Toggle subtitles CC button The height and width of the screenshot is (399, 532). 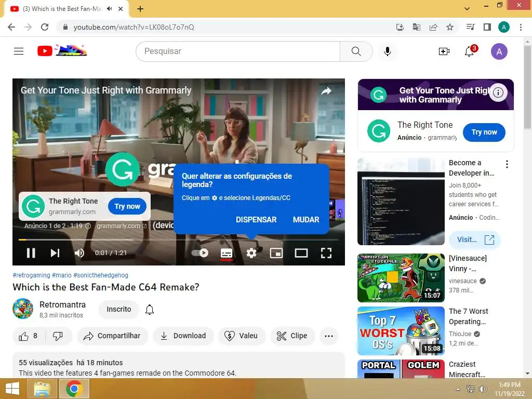pos(227,253)
